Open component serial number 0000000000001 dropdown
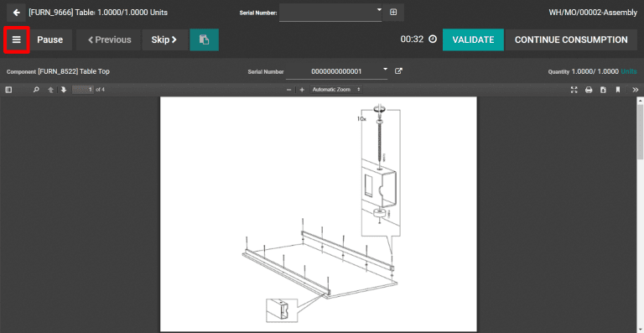 (x=337, y=71)
